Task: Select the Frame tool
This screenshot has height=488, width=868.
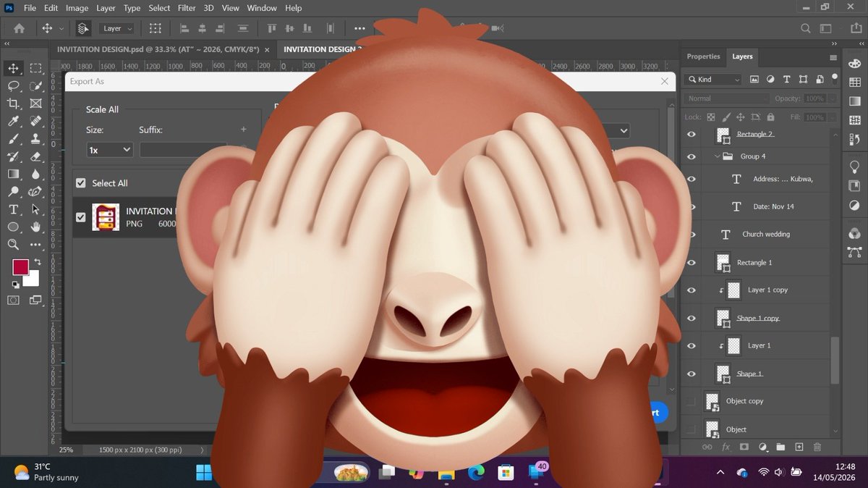Action: 35,104
